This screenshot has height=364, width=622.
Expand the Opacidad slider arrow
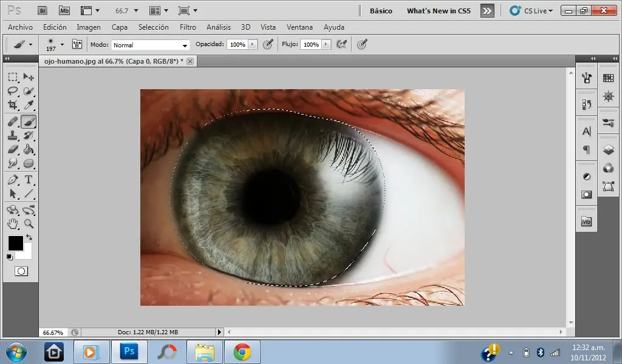(x=253, y=44)
